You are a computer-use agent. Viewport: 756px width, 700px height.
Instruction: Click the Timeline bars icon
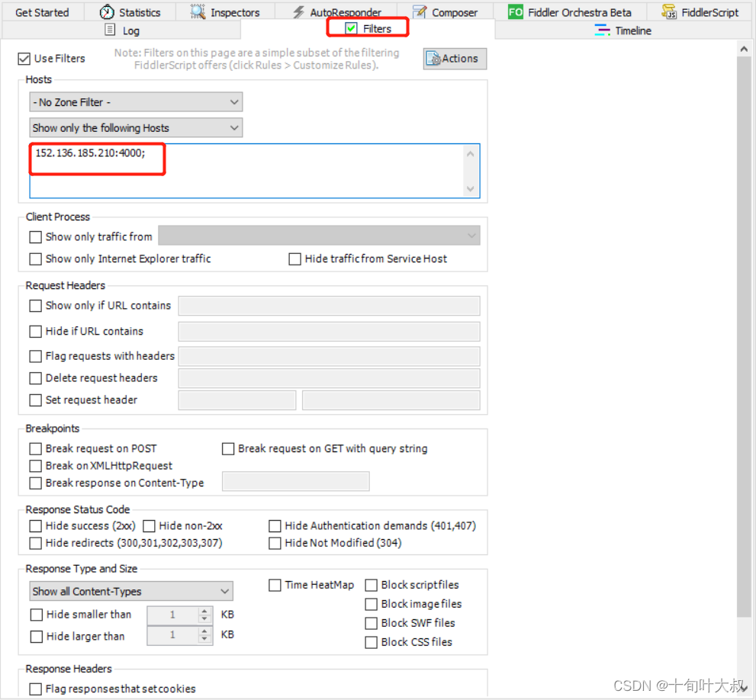(602, 31)
